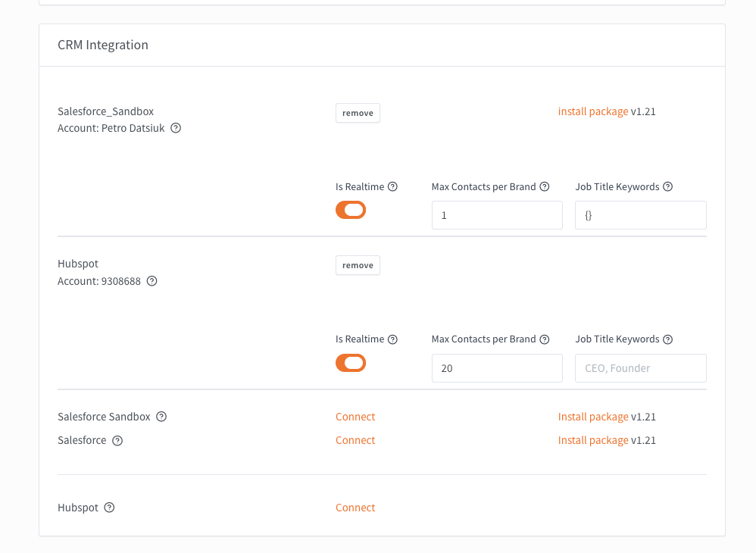Click Max Contacts per Brand help icon for Hubspot
Viewport: 756px width, 553px height.
544,339
